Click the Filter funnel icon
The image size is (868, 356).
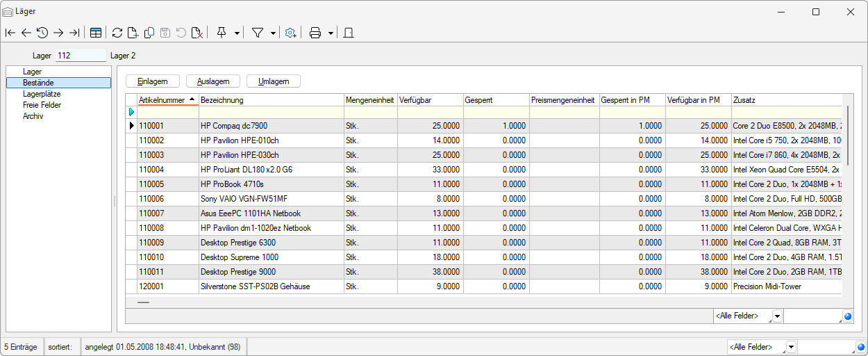click(257, 33)
